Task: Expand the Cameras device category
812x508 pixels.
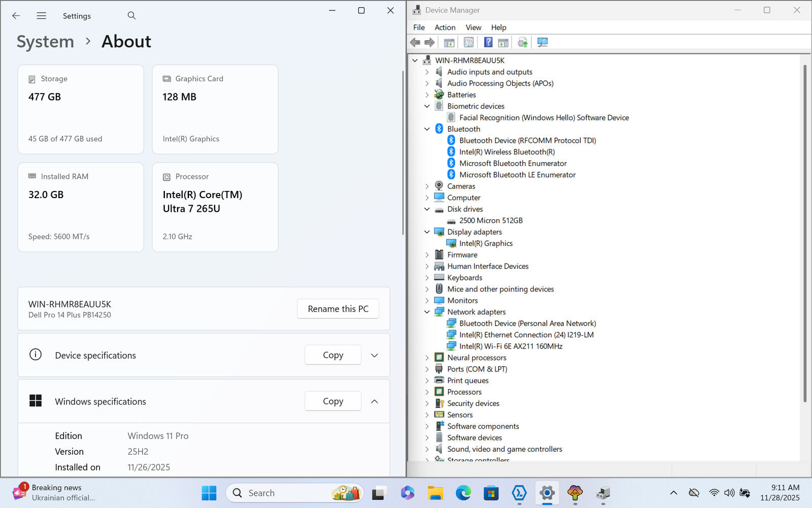Action: (x=427, y=186)
